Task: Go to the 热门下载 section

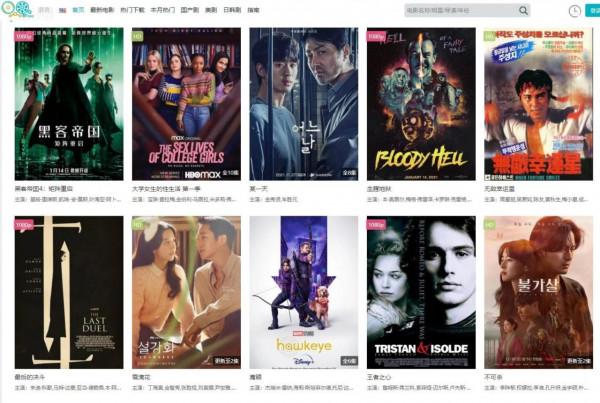Action: pyautogui.click(x=132, y=10)
